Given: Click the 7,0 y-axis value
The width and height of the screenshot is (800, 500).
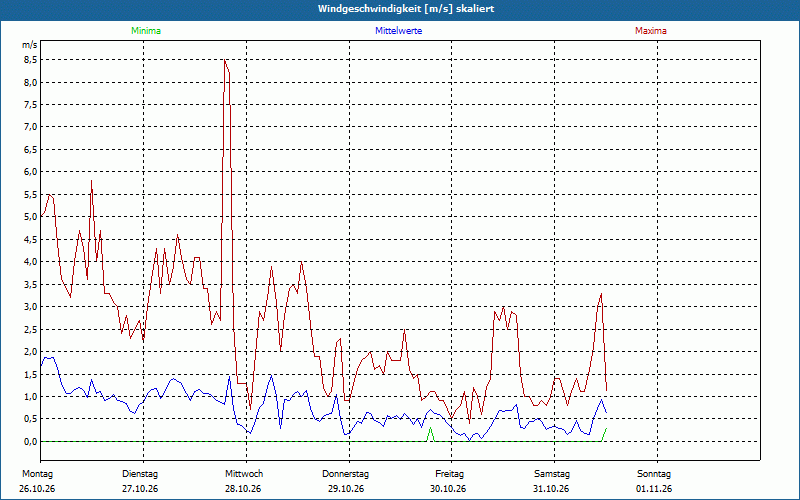Looking at the screenshot, I should 31,127.
